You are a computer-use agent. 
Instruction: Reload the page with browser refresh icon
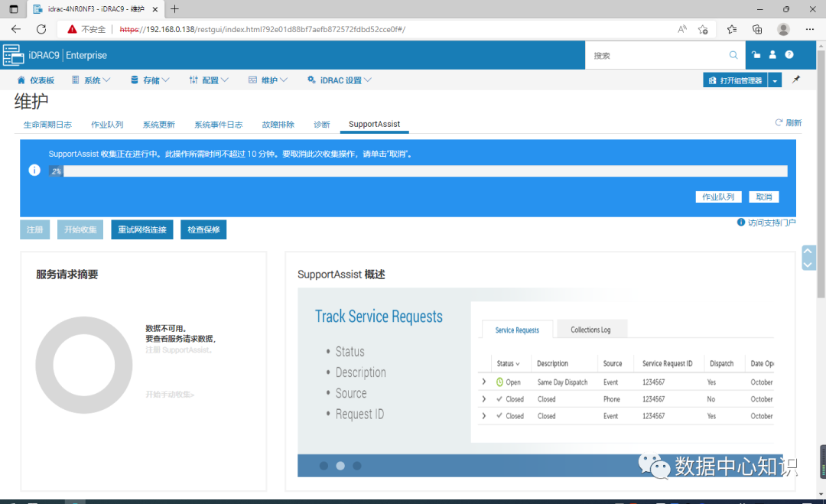pos(41,29)
